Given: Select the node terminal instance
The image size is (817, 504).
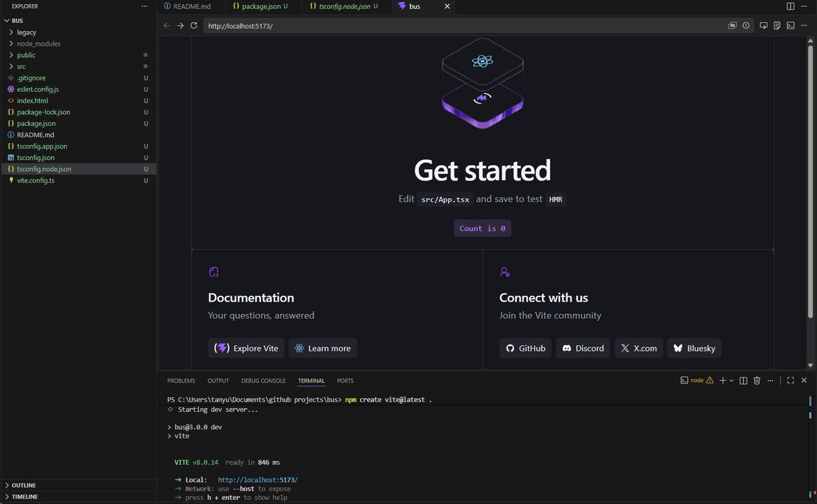Looking at the screenshot, I should [x=696, y=381].
